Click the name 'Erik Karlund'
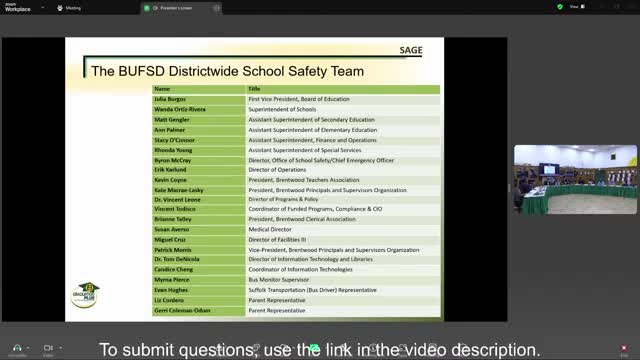640x360 pixels. click(x=170, y=170)
